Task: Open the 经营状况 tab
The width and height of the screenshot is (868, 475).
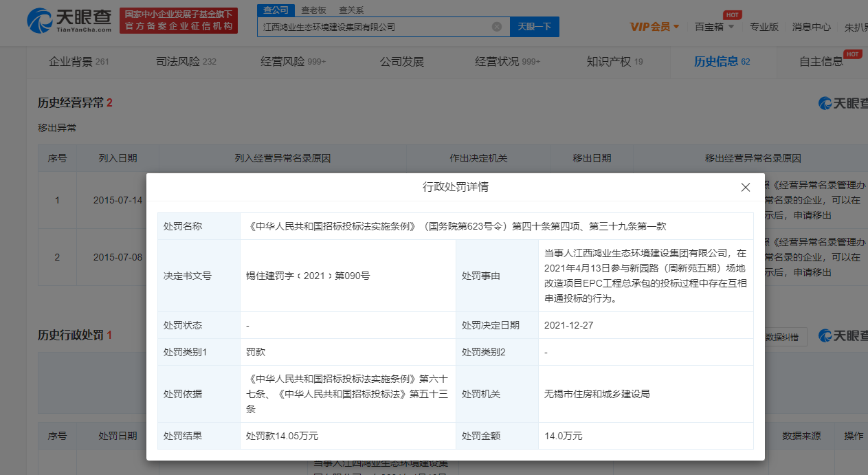Action: pos(508,61)
